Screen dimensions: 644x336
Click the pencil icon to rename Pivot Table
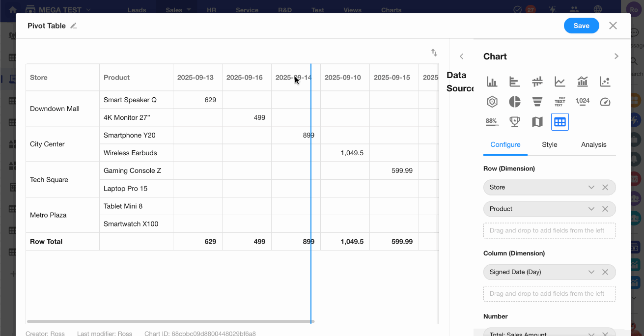74,26
